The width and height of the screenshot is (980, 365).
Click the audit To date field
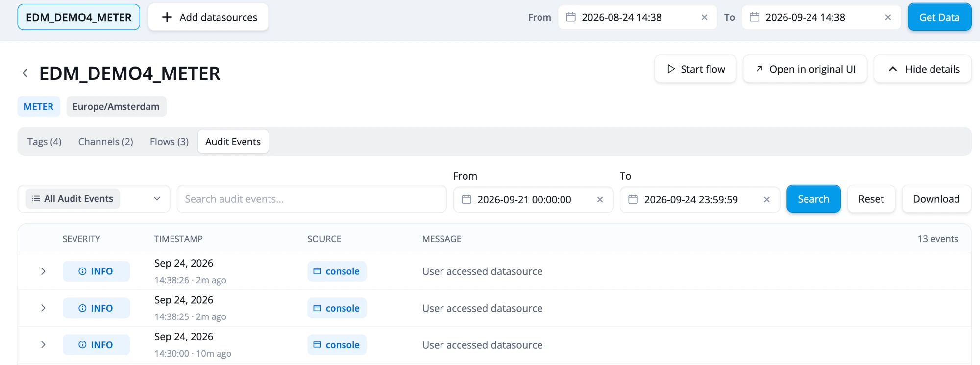[700, 199]
